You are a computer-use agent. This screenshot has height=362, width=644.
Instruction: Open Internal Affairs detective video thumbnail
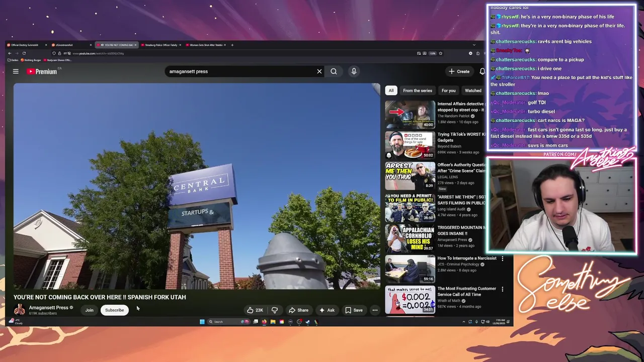coord(410,115)
